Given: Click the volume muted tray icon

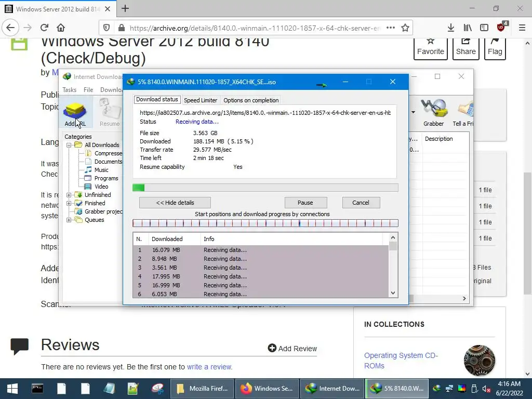Looking at the screenshot, I should 486,389.
